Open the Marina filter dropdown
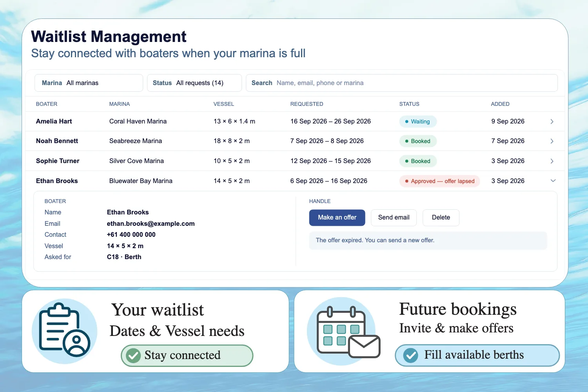Image resolution: width=588 pixels, height=392 pixels. click(89, 83)
